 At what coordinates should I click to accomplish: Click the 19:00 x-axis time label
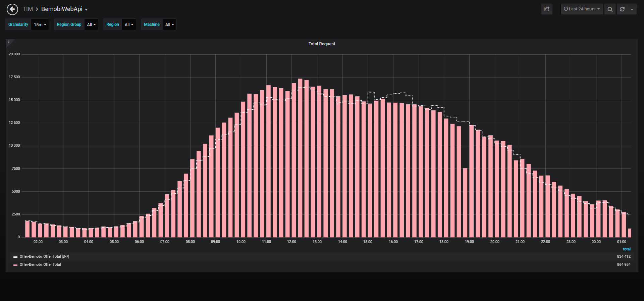469,242
